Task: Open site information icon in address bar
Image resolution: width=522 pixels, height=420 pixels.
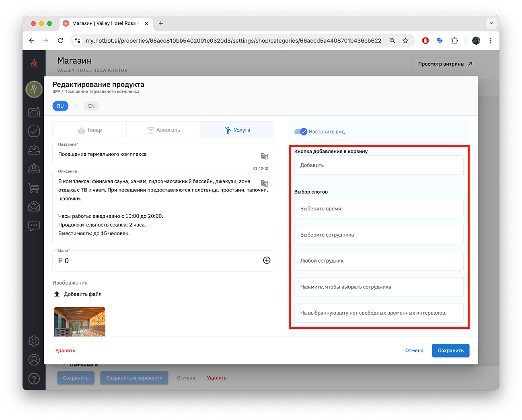Action: pos(78,41)
